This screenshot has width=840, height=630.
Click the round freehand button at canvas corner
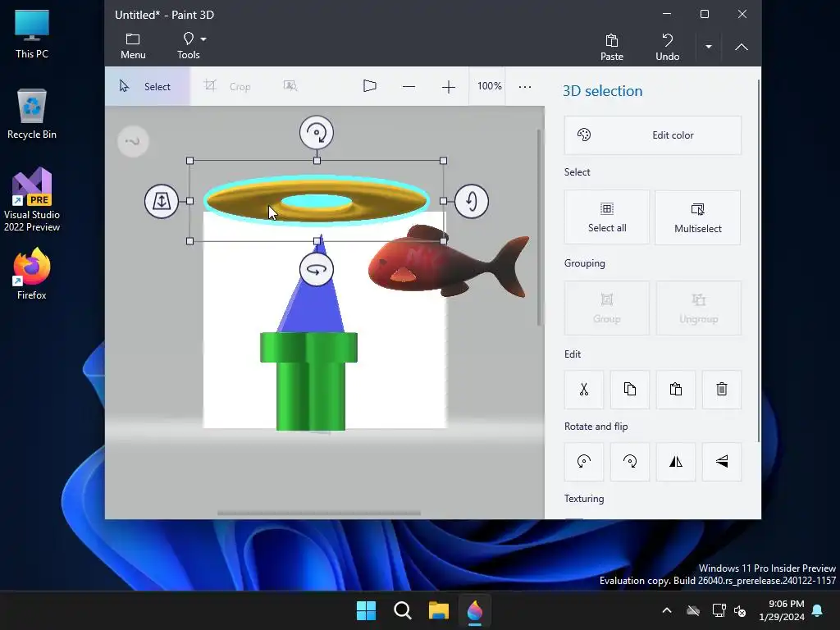[x=133, y=141]
